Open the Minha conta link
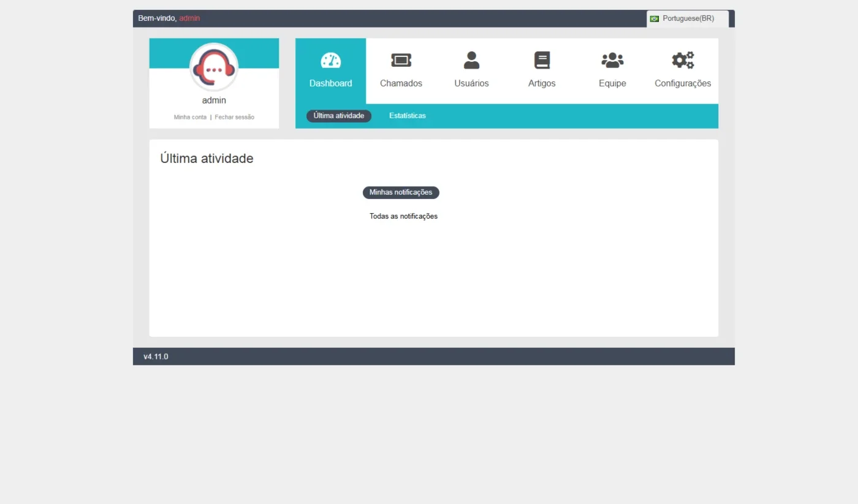Viewport: 858px width, 504px height. tap(191, 117)
